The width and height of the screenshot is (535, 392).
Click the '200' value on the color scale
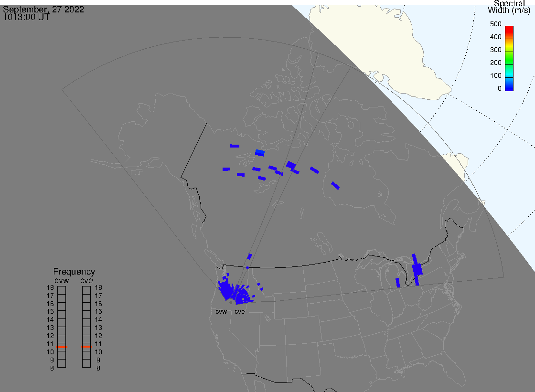(495, 63)
